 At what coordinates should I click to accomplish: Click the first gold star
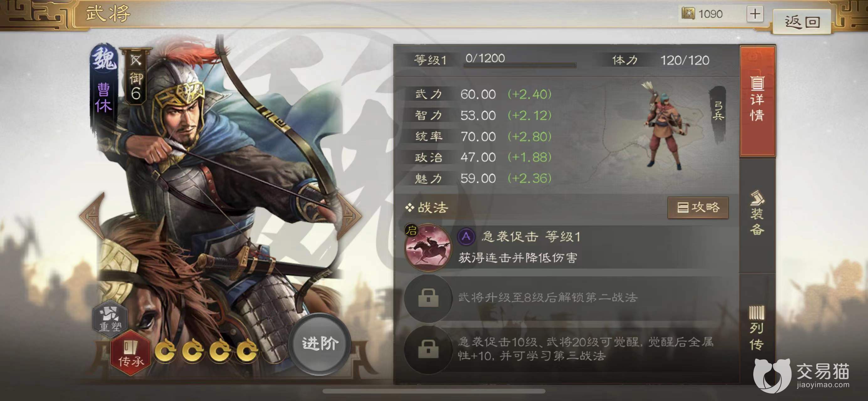[x=166, y=352]
